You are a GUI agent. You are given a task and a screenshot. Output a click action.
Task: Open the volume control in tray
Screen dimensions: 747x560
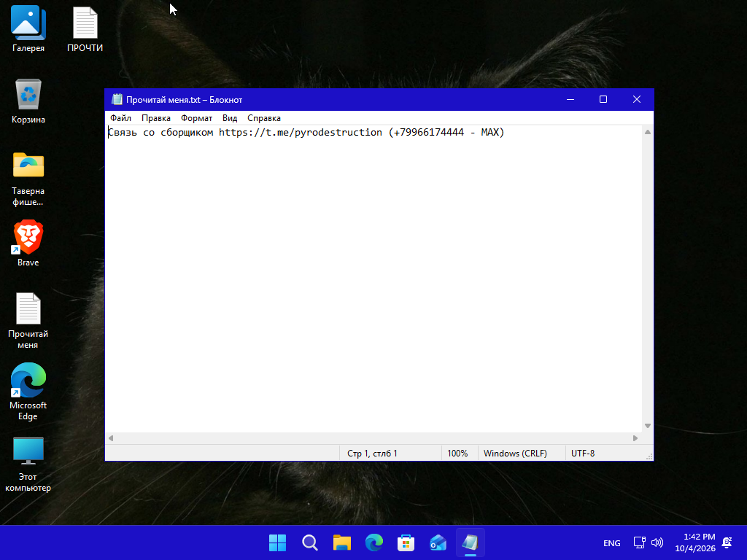(657, 542)
